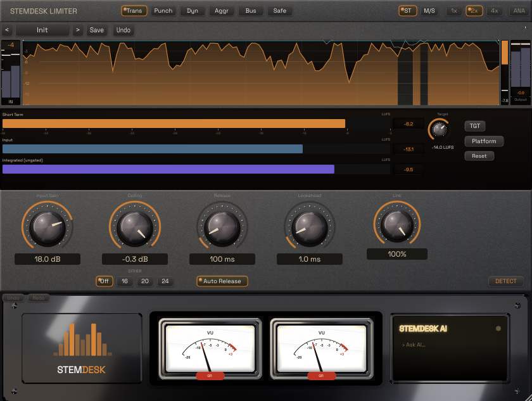Open the Init preset name field
The image size is (532, 401).
(x=42, y=30)
